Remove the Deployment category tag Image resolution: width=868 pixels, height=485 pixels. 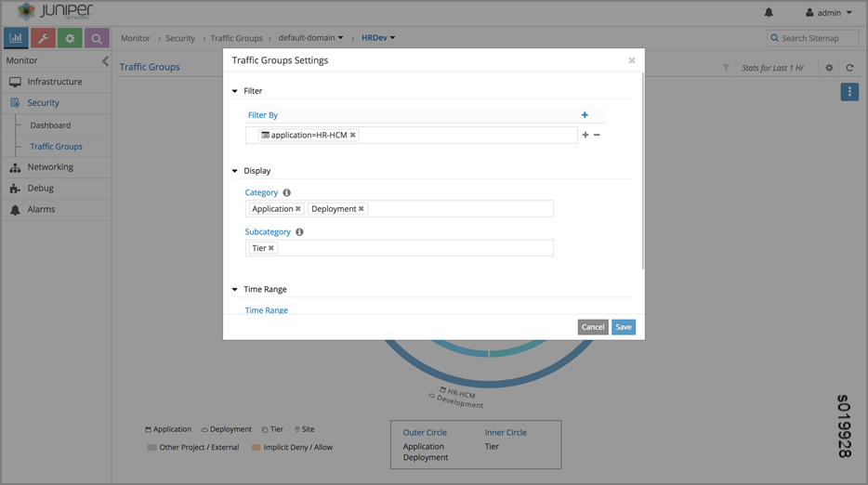point(362,209)
